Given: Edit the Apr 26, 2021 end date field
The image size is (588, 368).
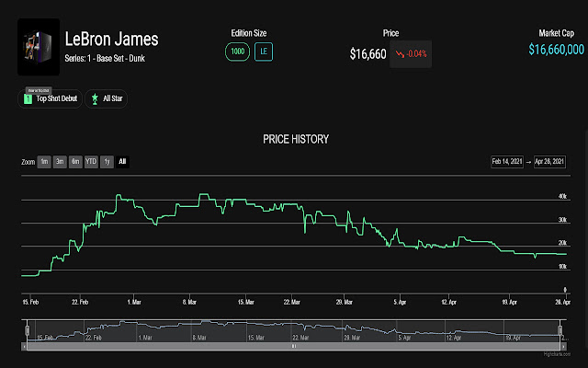Looking at the screenshot, I should tap(549, 162).
